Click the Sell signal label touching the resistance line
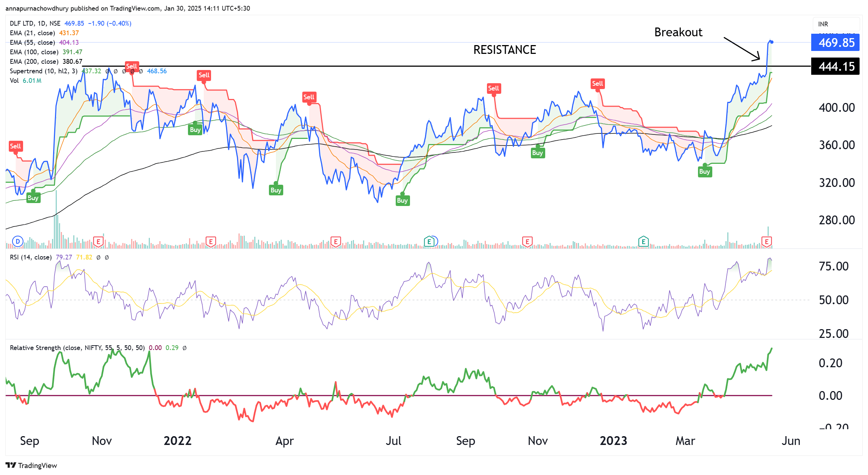Screen dimensions: 868x475 (x=131, y=66)
